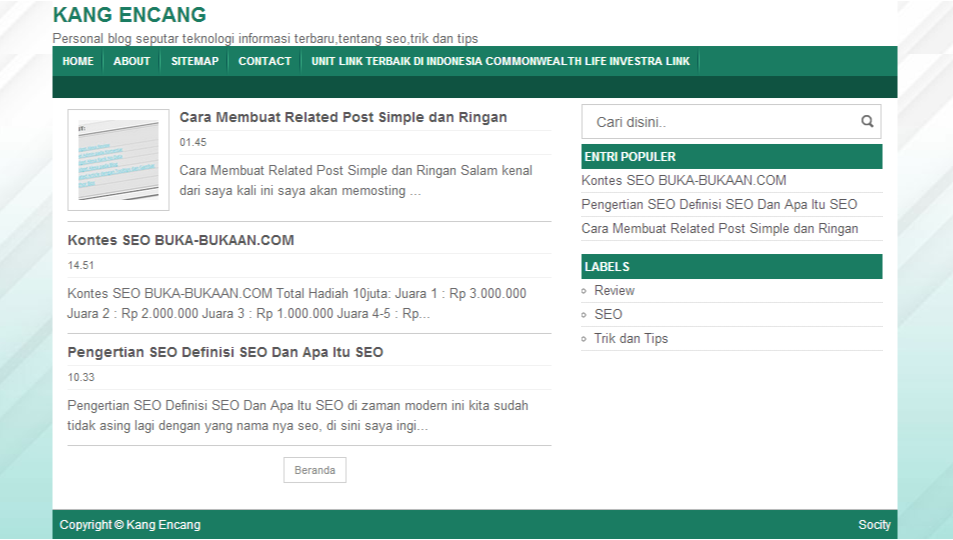This screenshot has width=953, height=540.
Task: Click the LABELS heading
Action: 732,266
